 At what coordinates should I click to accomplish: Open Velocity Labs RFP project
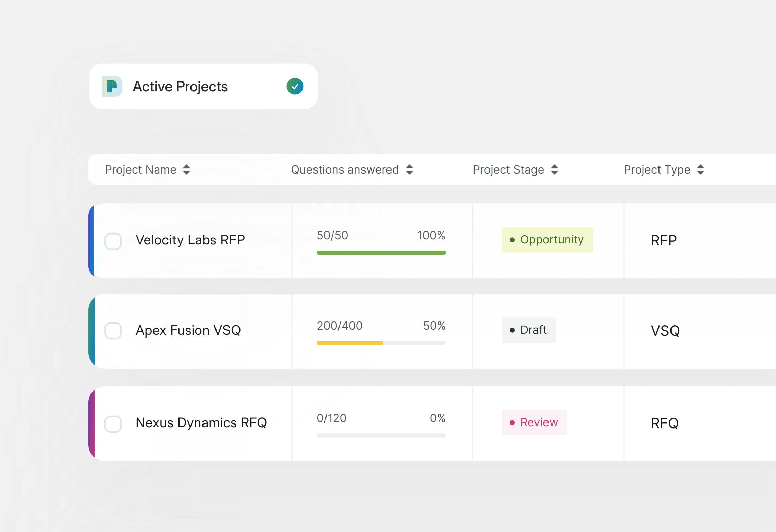pyautogui.click(x=190, y=240)
